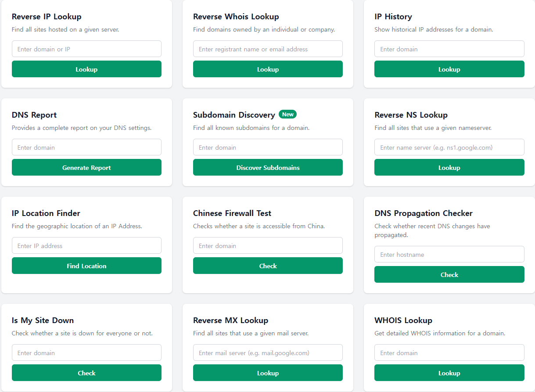Click Check button in Chinese Firewall Test card
The image size is (535, 392).
click(268, 266)
